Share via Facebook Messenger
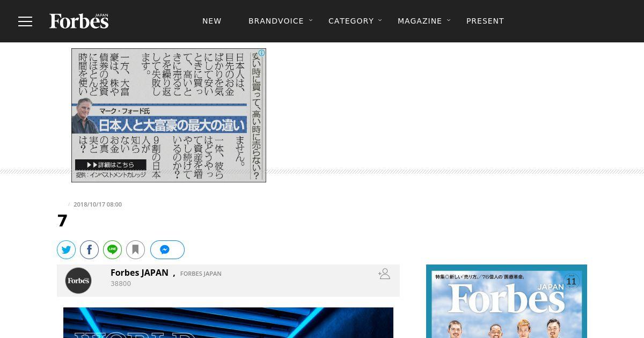Screen dimensions: 644x338 tap(167, 249)
